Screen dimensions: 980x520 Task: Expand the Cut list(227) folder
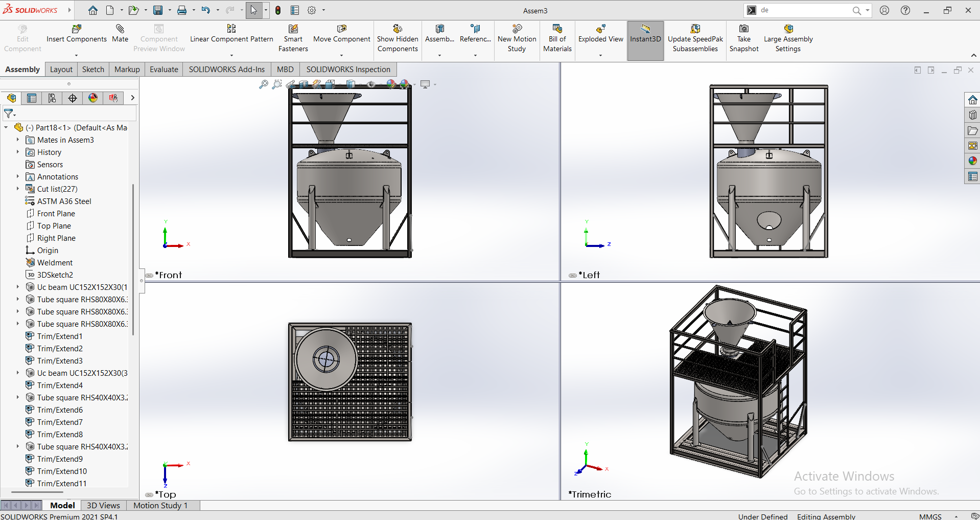(x=17, y=189)
